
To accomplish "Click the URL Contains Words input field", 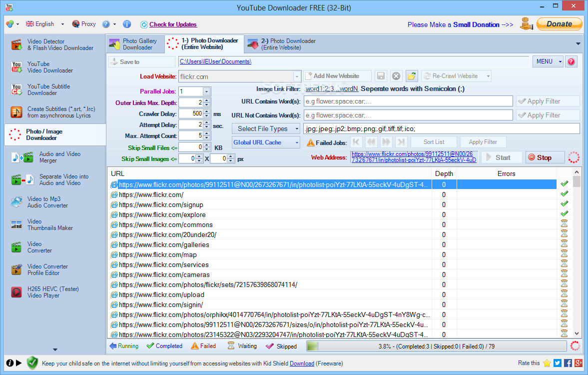I will (x=408, y=101).
